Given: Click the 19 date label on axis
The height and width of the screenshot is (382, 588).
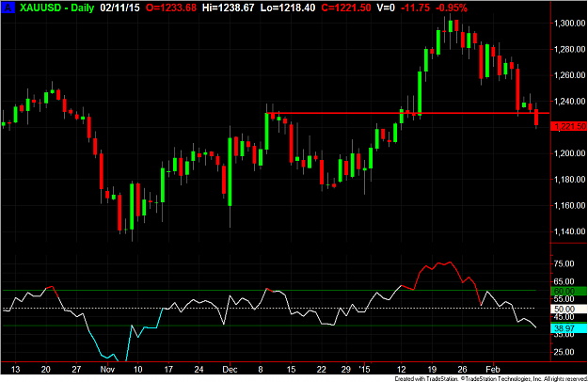Looking at the screenshot, I should click(432, 369).
